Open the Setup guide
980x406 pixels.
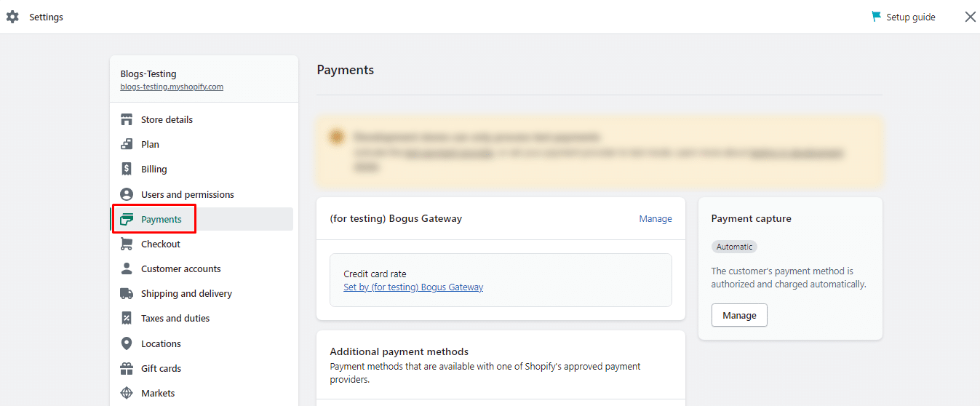(x=904, y=17)
